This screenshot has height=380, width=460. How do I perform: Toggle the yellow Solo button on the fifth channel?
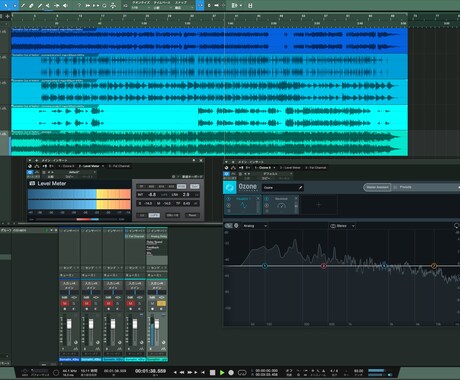[161, 304]
